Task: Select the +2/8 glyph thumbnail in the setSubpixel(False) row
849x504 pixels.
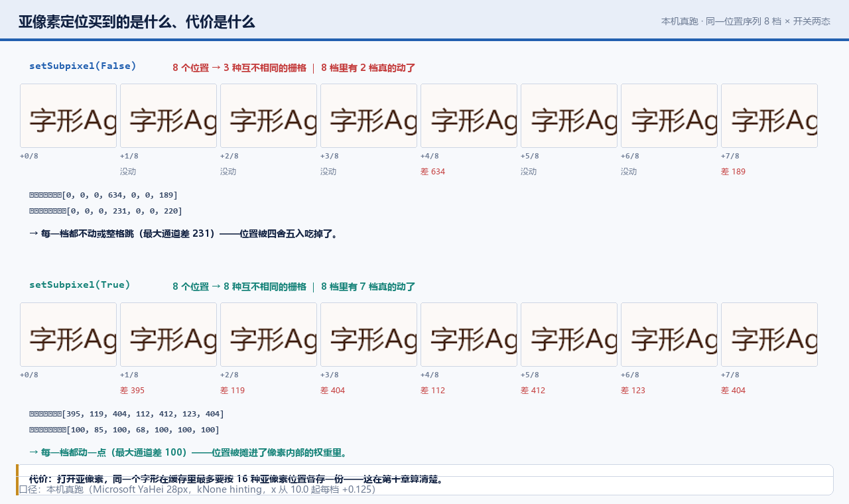Action: [x=269, y=115]
